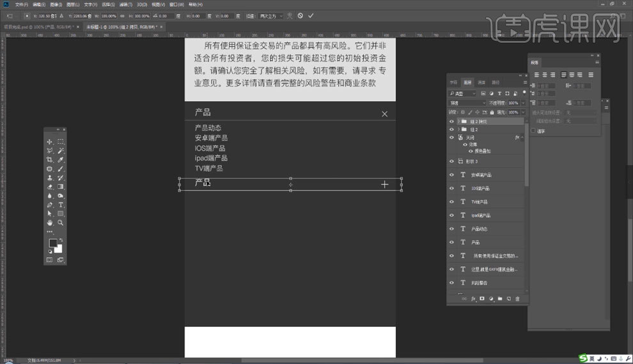Click the layer style fx button
The height and width of the screenshot is (364, 633).
[473, 299]
